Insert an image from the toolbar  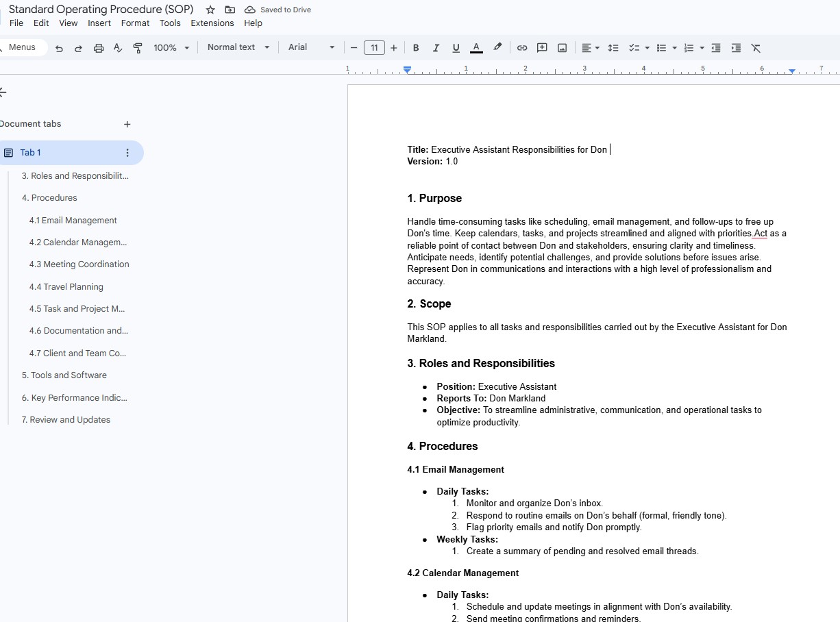pos(563,48)
